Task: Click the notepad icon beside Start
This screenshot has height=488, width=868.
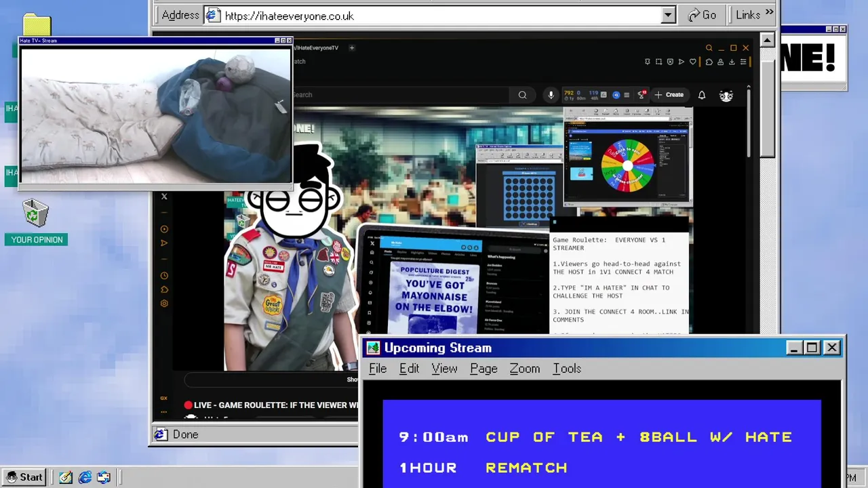Action: (x=66, y=477)
